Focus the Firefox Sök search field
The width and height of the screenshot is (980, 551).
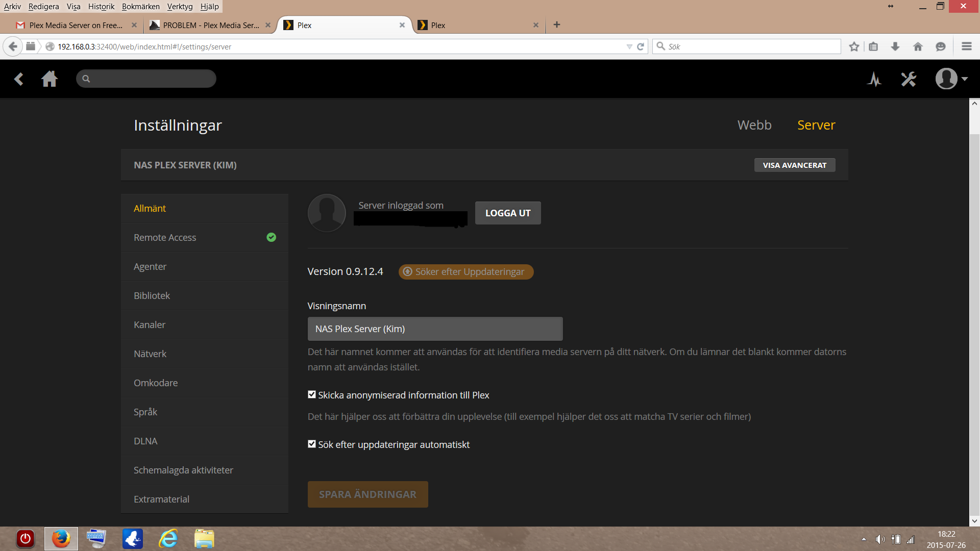[746, 46]
